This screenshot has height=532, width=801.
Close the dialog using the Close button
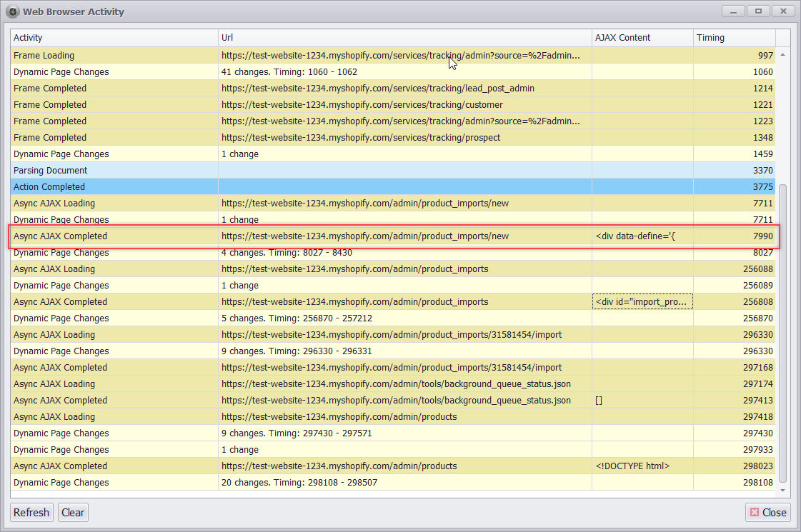pos(767,512)
